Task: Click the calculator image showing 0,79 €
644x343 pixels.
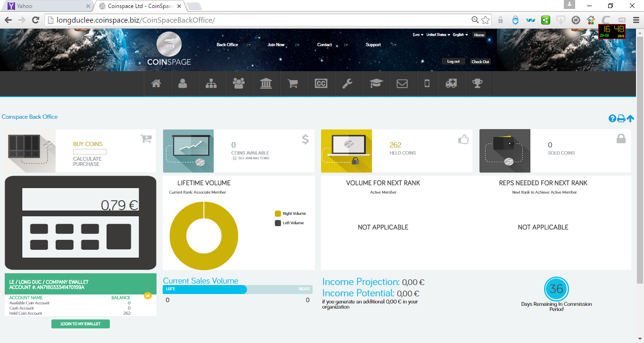Action: coord(80,222)
